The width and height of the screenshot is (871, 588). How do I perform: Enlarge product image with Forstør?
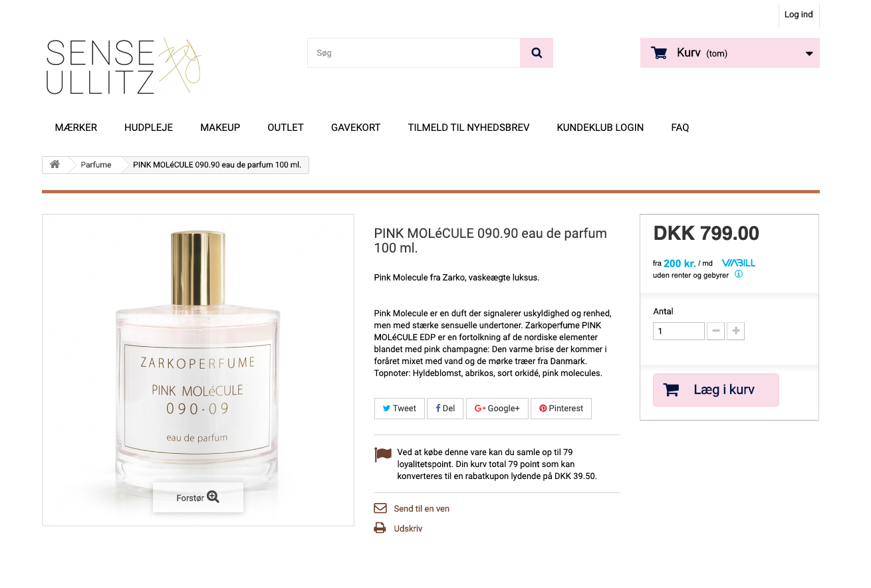(198, 498)
